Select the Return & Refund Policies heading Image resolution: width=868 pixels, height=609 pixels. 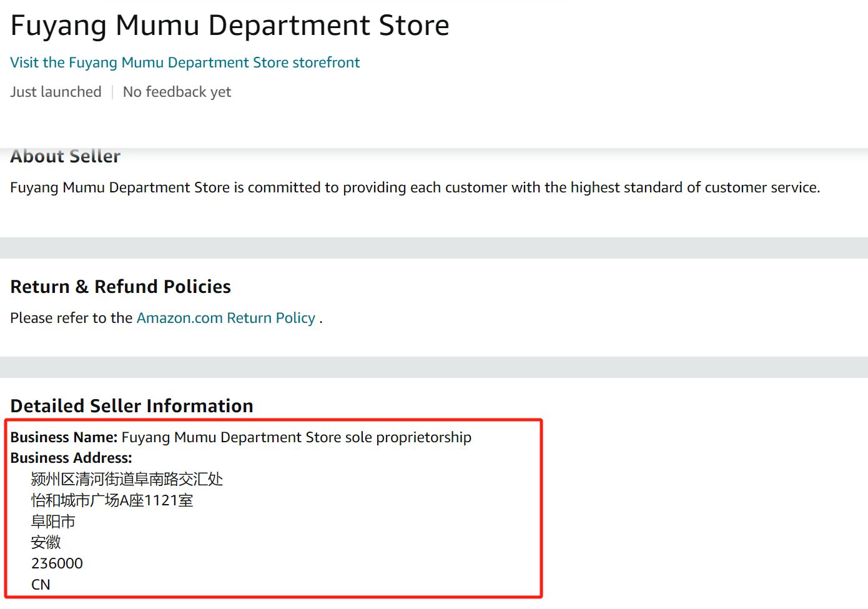(121, 287)
